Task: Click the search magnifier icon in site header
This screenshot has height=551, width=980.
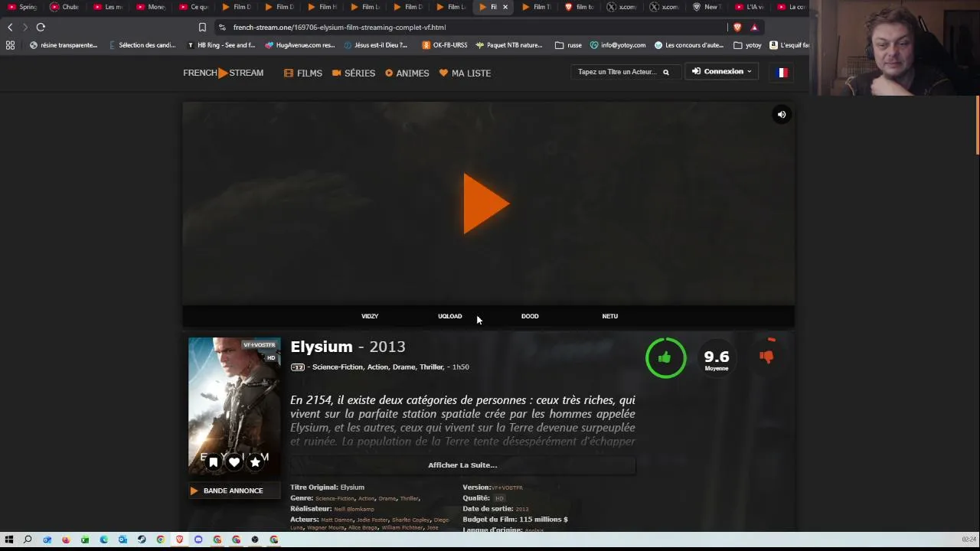Action: click(666, 72)
